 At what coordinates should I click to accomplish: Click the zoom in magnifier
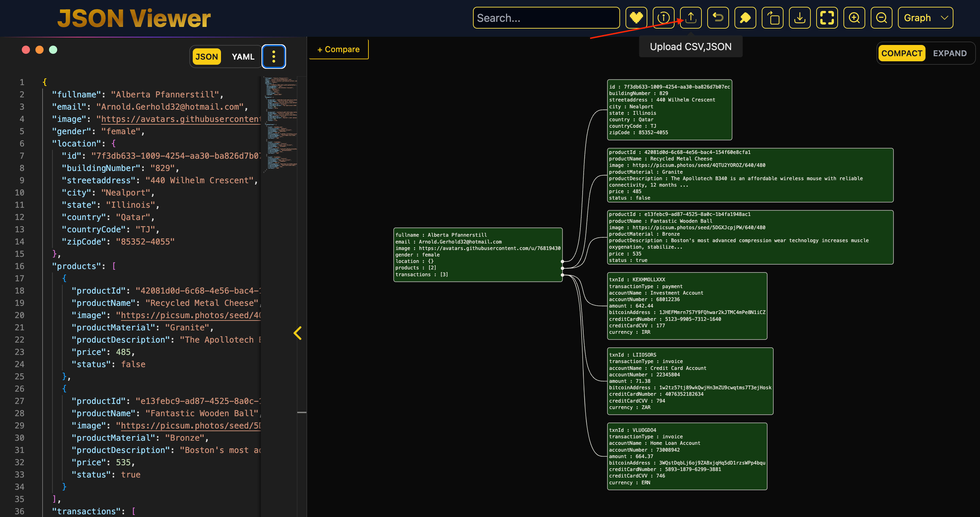(854, 18)
